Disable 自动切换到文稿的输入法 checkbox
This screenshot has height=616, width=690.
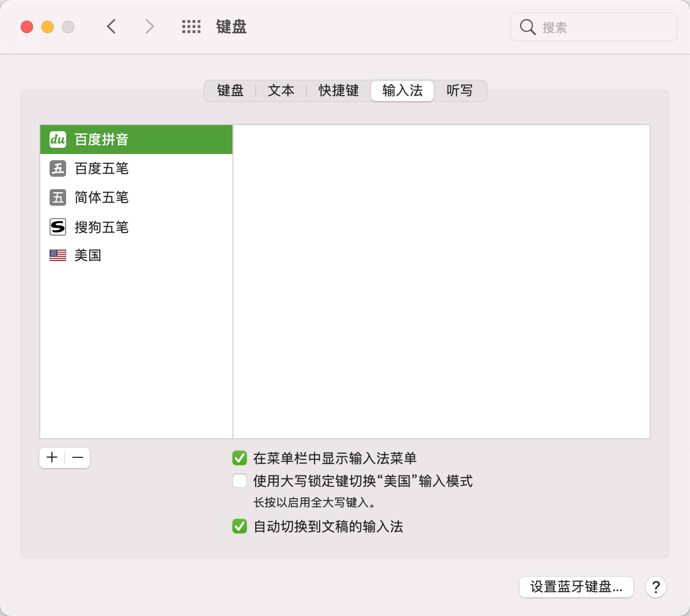(x=240, y=527)
